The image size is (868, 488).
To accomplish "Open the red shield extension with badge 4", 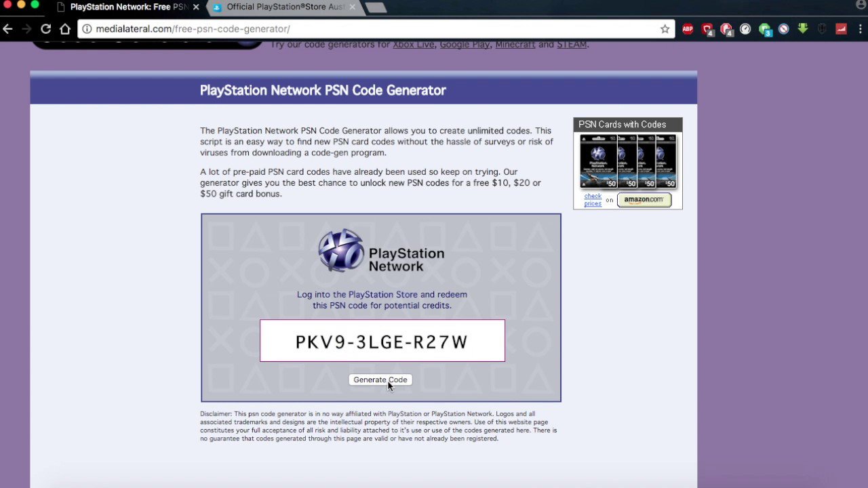I will point(707,29).
